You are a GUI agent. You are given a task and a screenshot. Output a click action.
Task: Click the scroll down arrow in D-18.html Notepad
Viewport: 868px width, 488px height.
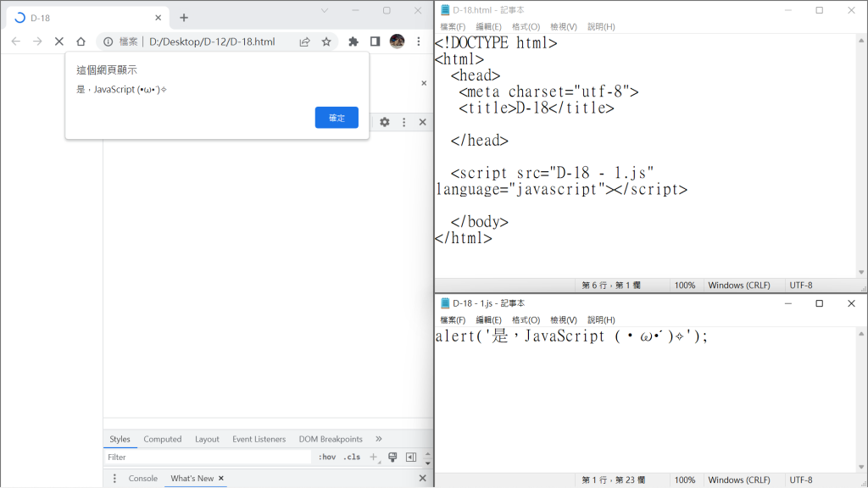861,272
